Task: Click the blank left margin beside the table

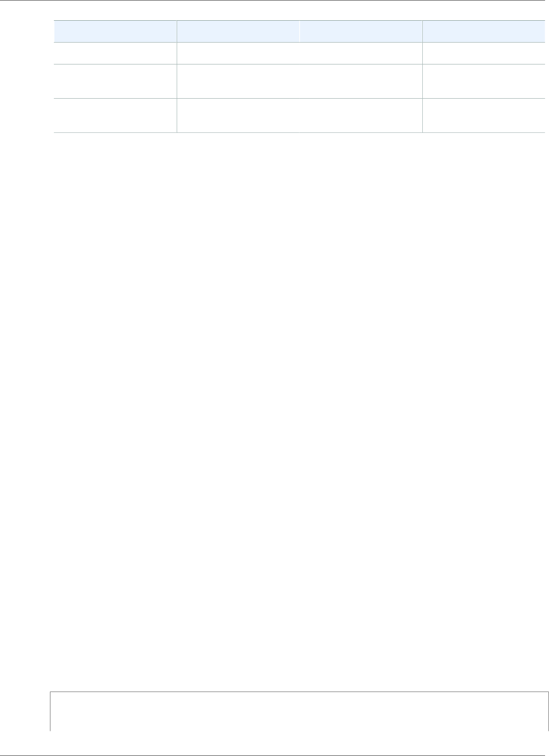Action: [x=26, y=76]
